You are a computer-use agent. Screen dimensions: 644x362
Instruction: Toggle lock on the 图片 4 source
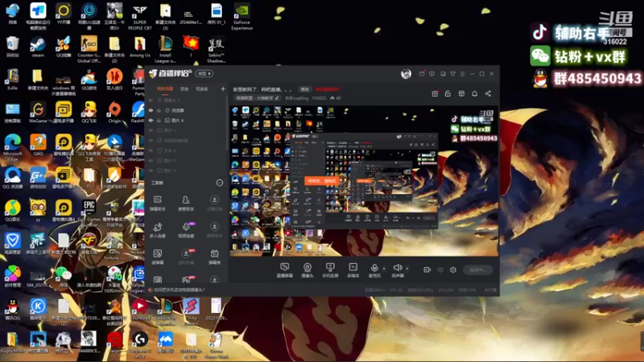click(x=159, y=120)
